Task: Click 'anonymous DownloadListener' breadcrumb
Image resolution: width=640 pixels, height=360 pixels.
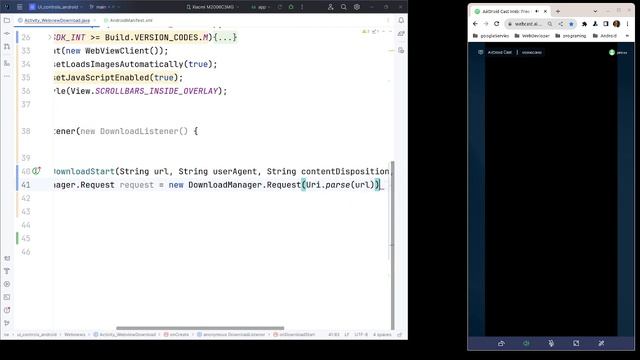Action: [231, 335]
